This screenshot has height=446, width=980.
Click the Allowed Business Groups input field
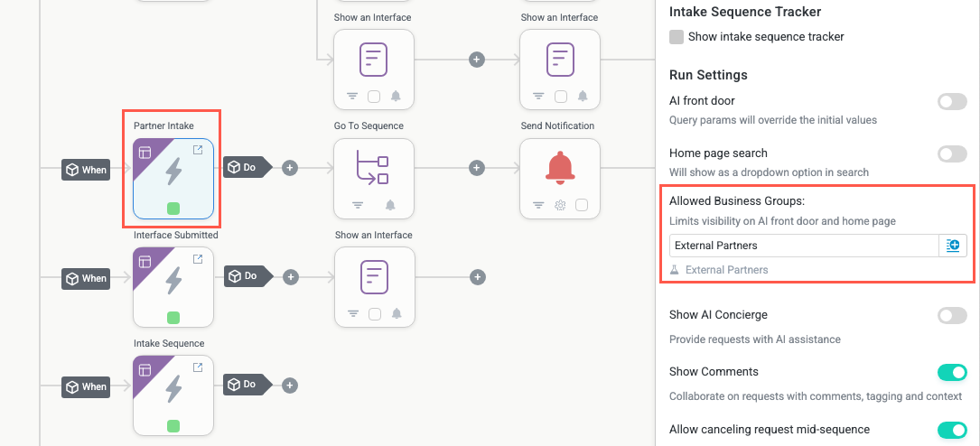pos(804,246)
